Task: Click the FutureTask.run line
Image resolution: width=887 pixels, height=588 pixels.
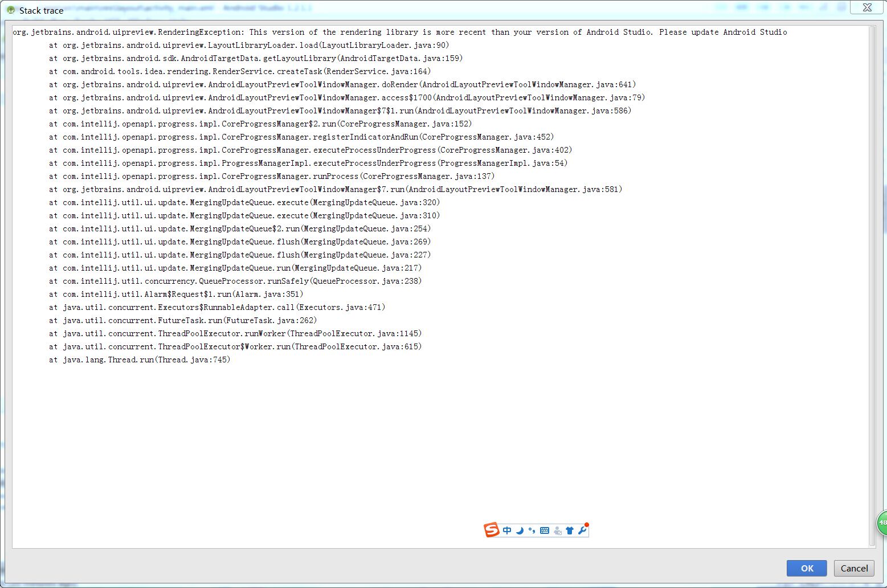Action: tap(183, 320)
